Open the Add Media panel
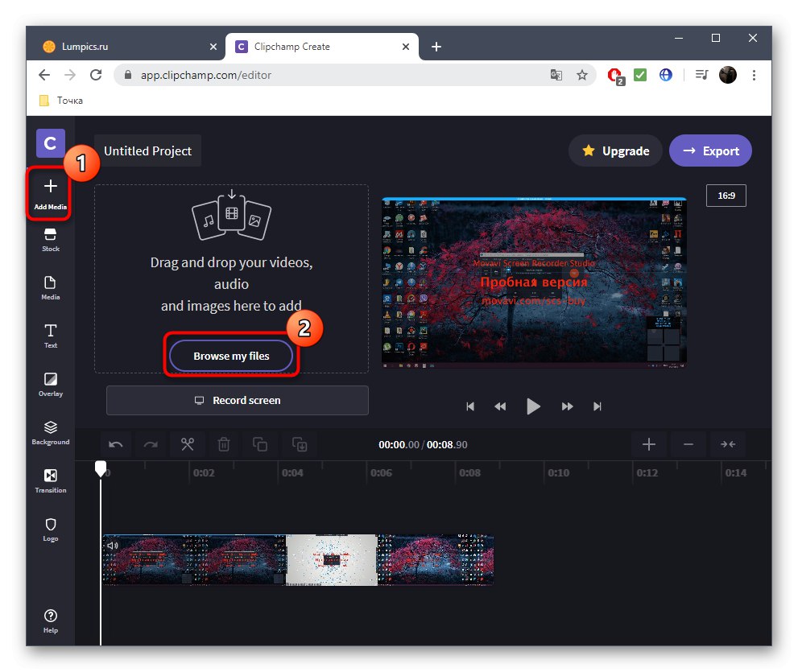 click(x=50, y=192)
